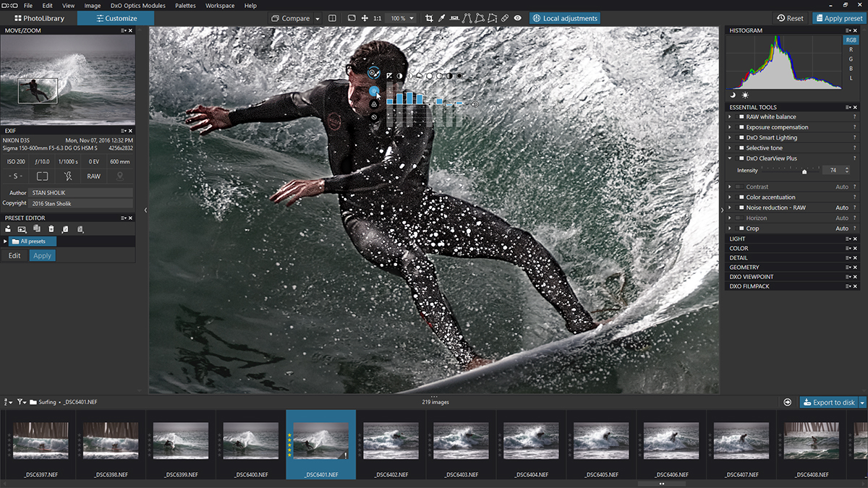Click the folder source icon in filmstrip bar
The width and height of the screenshot is (868, 488).
click(33, 402)
